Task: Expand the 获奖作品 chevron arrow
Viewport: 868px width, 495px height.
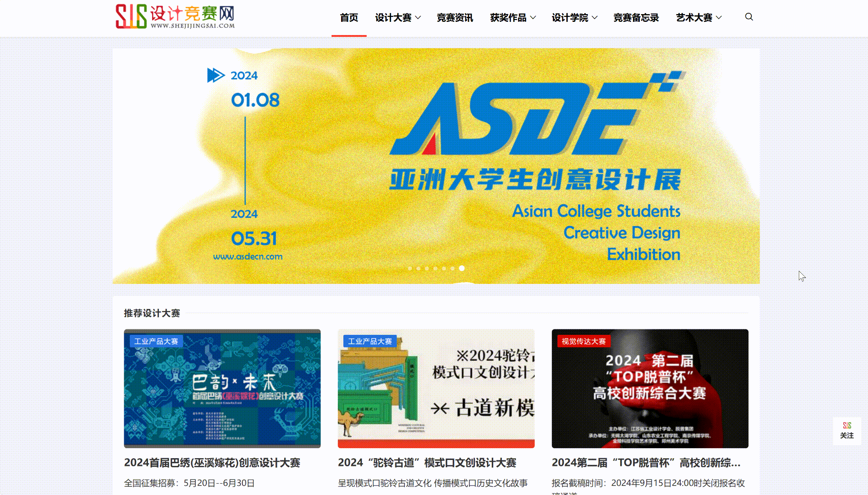Action: [533, 18]
